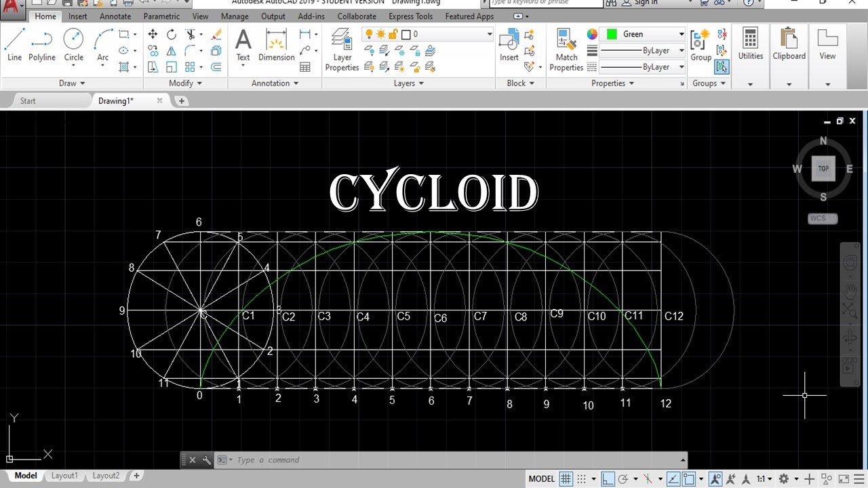Viewport: 868px width, 488px height.
Task: Switch to the Start file tab
Action: [x=28, y=101]
